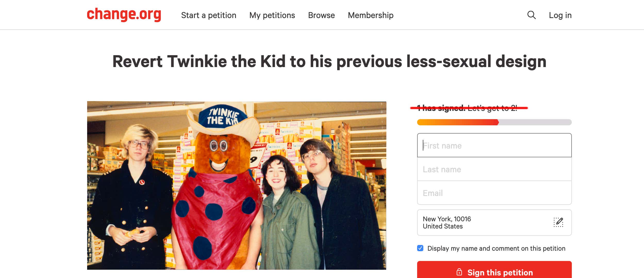Click the edit location pencil icon

coord(558,222)
